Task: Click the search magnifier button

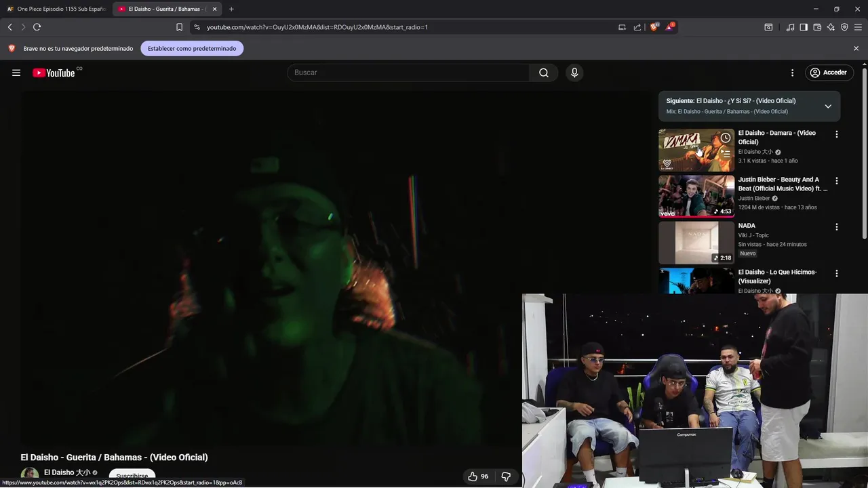Action: [x=544, y=73]
